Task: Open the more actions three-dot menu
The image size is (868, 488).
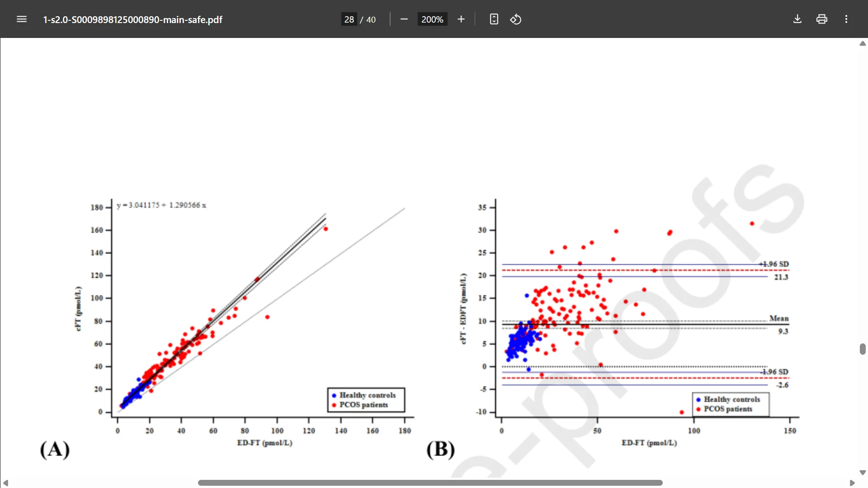Action: 846,19
